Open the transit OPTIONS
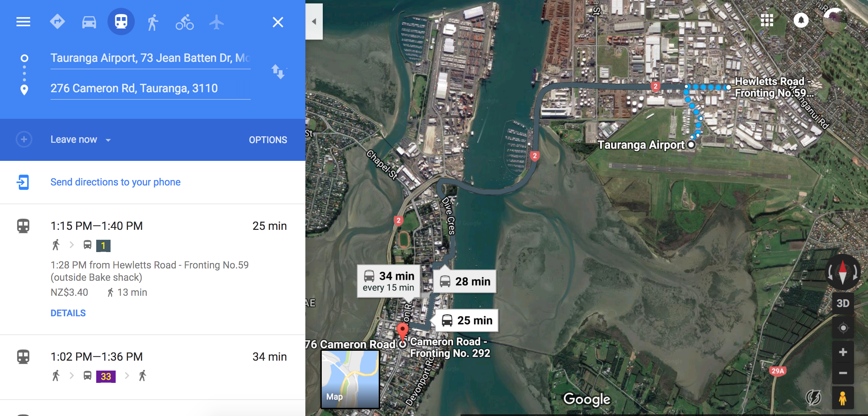 (268, 140)
